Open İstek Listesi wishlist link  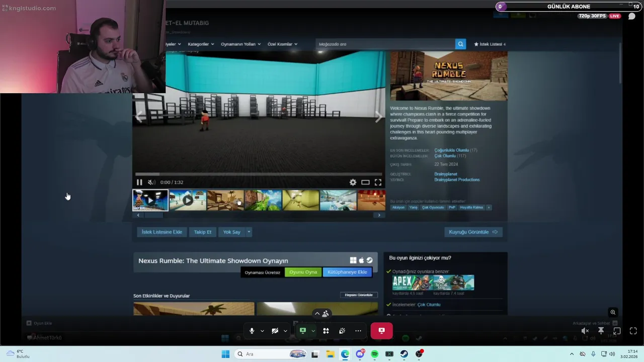point(490,44)
